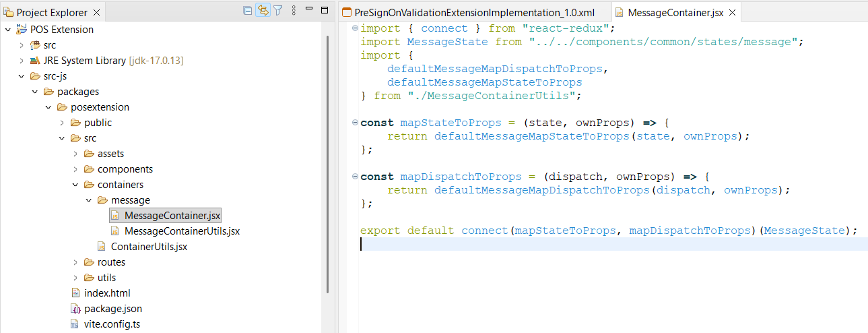This screenshot has width=868, height=333.
Task: Select JRE System Library [jdk-17.0.13] label
Action: [x=114, y=61]
